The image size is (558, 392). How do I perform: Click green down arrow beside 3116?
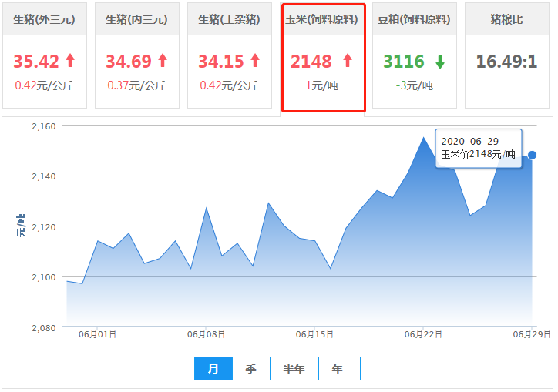[439, 61]
